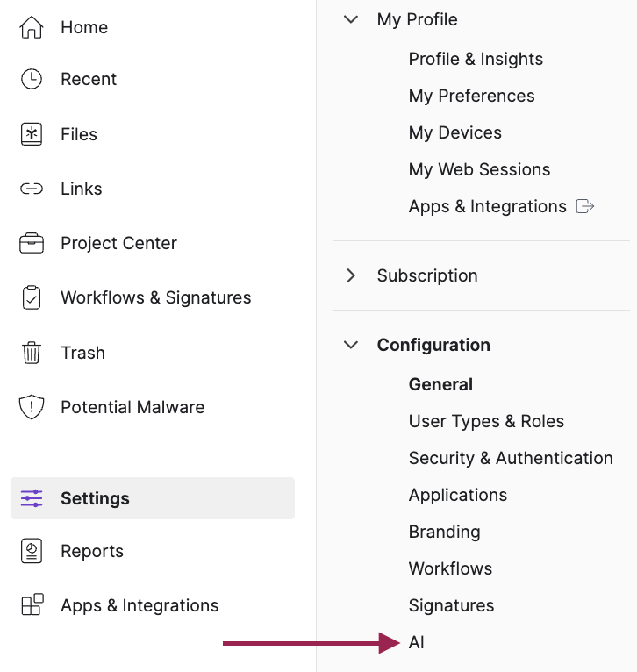The height and width of the screenshot is (672, 637).
Task: Collapse the My Profile section
Action: coord(351,19)
